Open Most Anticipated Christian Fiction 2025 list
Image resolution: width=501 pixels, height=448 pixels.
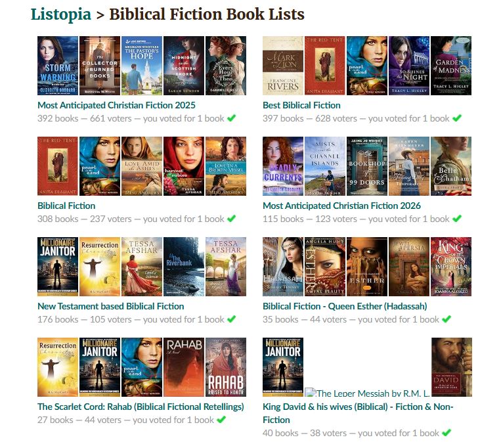(116, 105)
